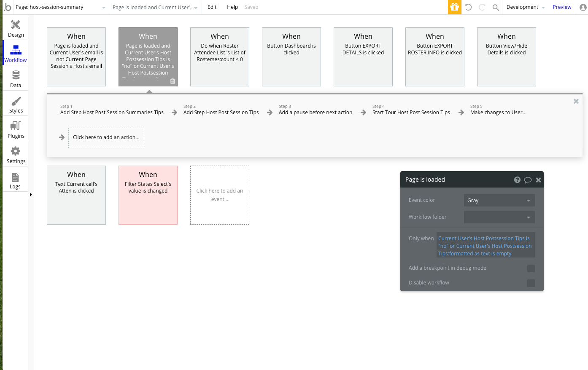Open the Edit menu
Image resolution: width=588 pixels, height=370 pixels.
(x=212, y=7)
